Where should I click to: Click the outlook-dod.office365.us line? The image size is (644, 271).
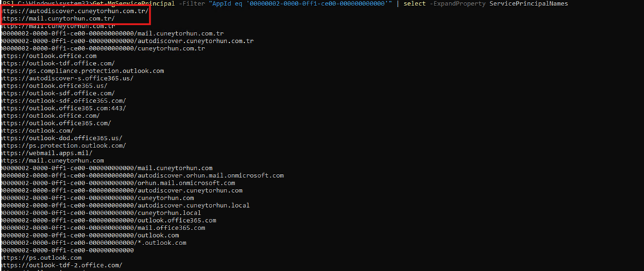61,138
